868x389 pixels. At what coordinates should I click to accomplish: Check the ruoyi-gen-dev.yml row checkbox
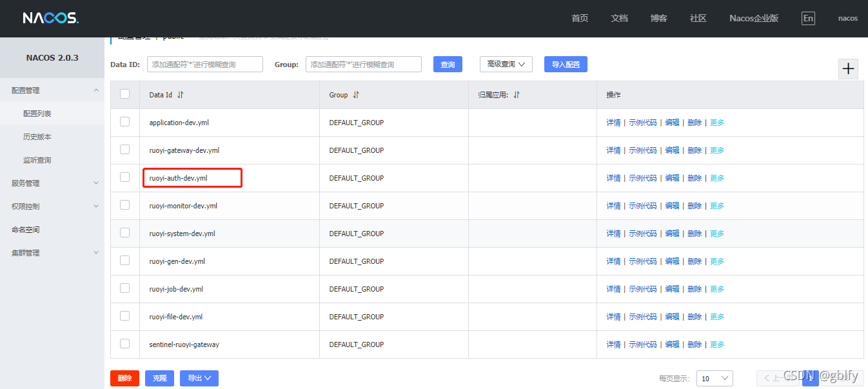(x=125, y=261)
